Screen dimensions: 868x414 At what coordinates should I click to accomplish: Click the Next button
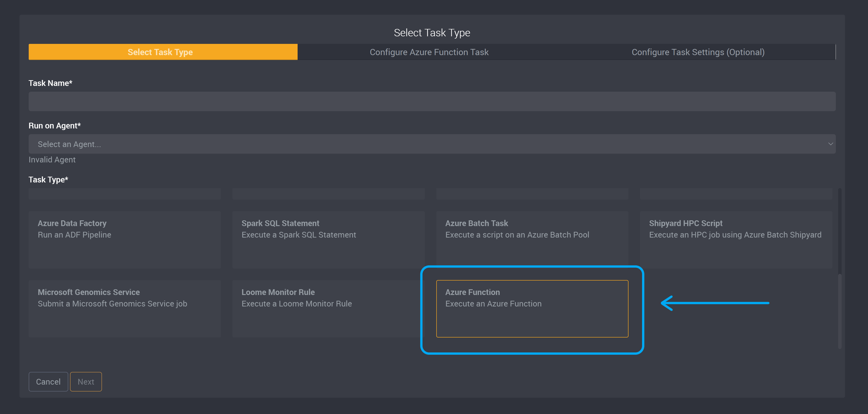(x=86, y=382)
